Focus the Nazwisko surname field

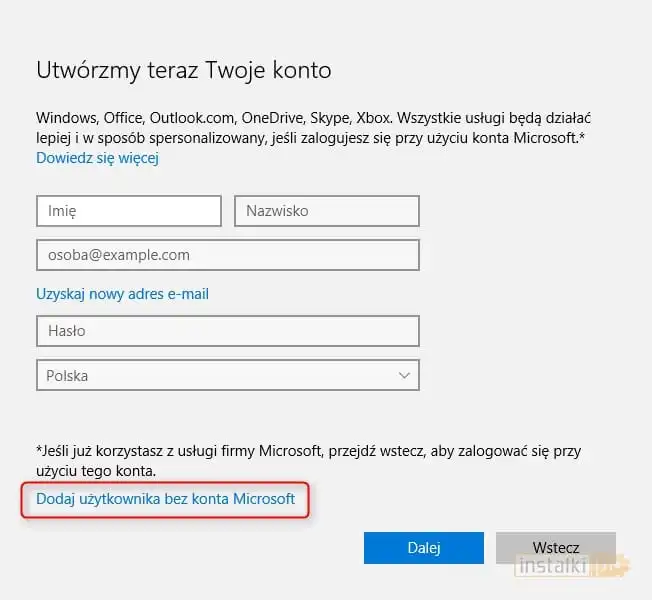tap(326, 211)
